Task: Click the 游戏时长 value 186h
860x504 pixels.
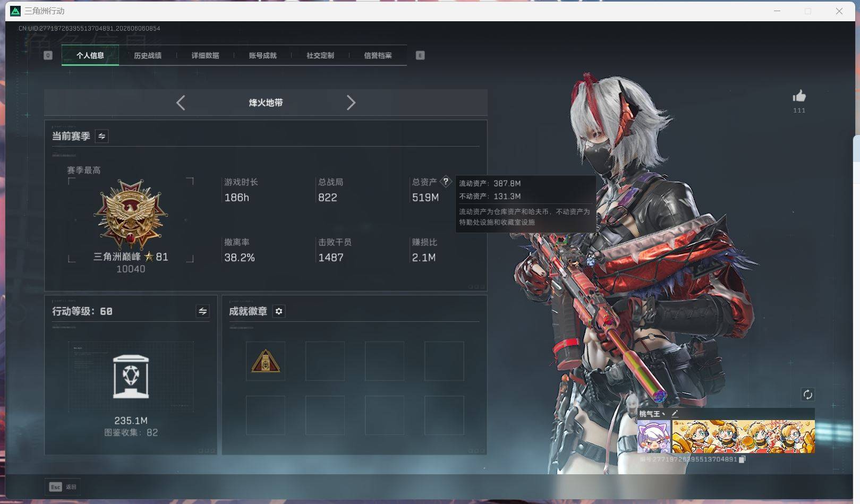Action: pos(236,198)
